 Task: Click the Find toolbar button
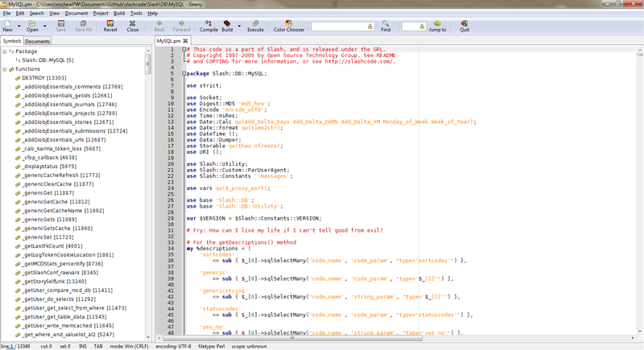(x=386, y=26)
